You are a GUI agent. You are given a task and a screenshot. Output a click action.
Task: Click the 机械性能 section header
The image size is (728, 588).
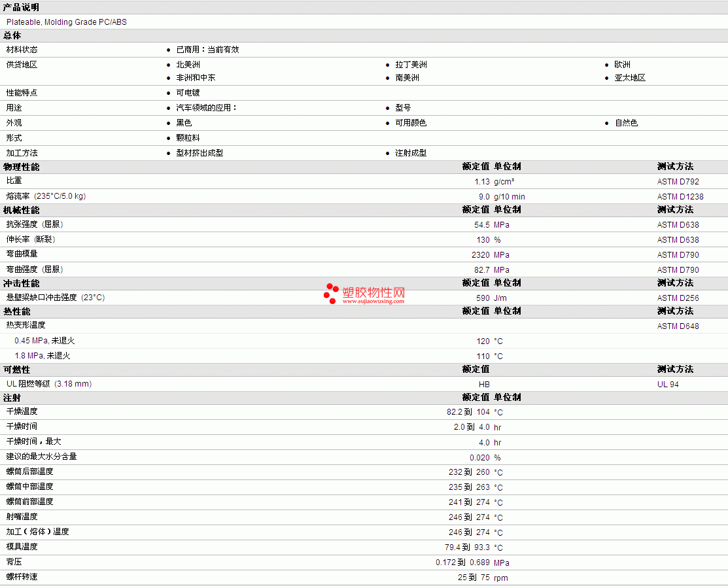pyautogui.click(x=22, y=210)
